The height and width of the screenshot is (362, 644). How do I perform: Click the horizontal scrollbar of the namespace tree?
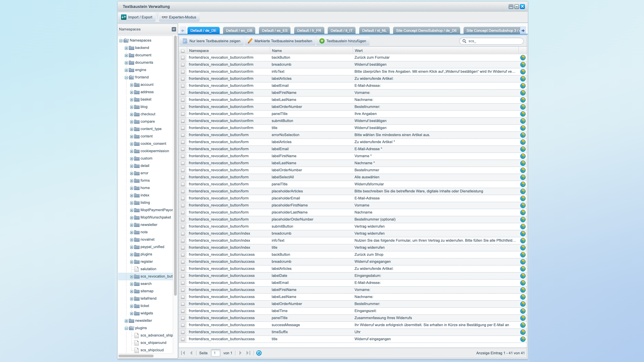[x=136, y=356]
